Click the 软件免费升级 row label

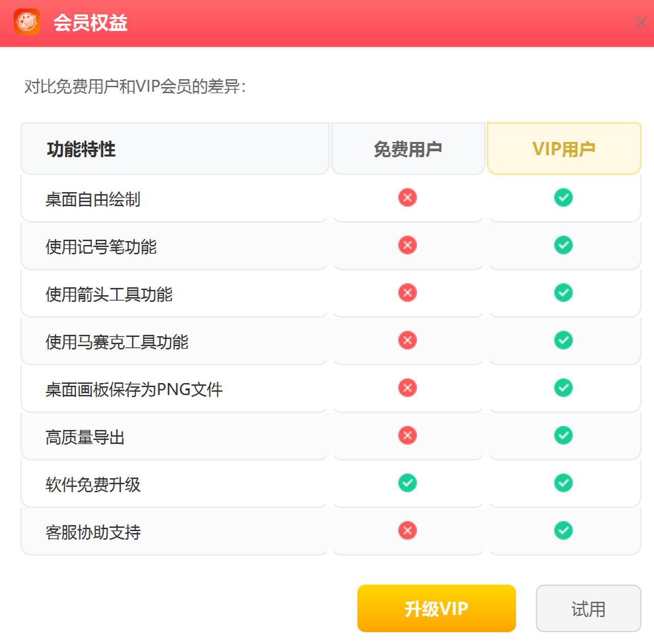(92, 485)
